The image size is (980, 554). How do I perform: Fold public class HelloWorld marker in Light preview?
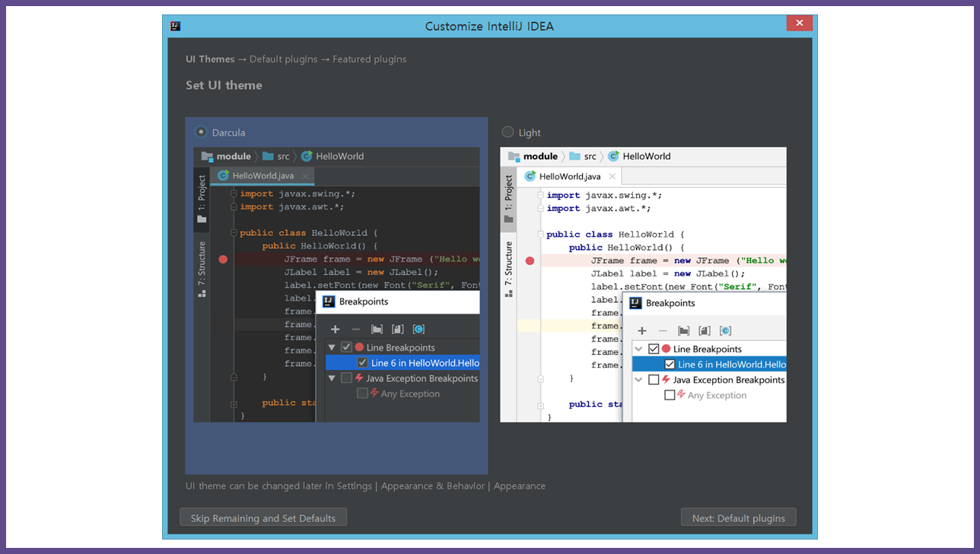click(x=541, y=234)
